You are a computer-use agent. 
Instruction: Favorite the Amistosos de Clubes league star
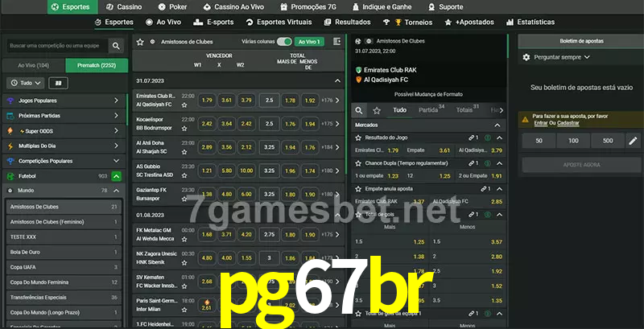[140, 42]
